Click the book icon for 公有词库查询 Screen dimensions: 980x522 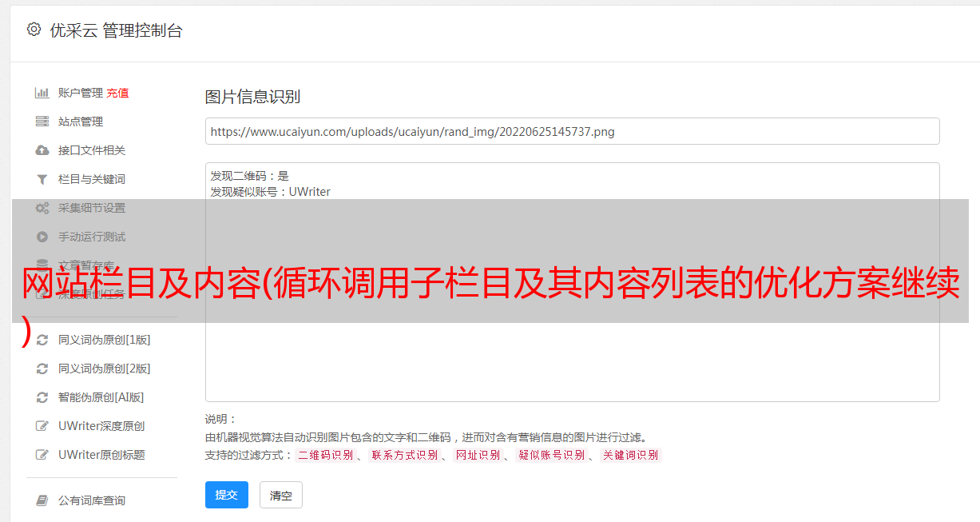coord(42,500)
